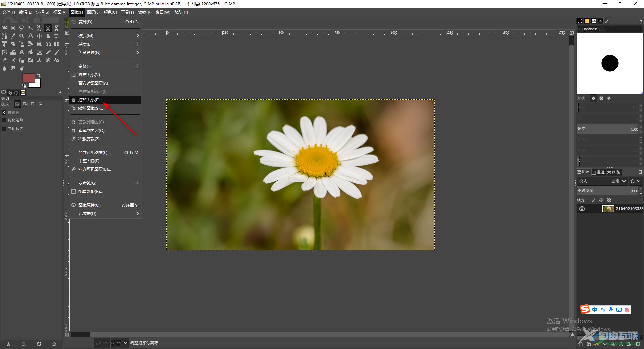The image size is (644, 349).
Task: Select the Bucket Fill tool
Action: pos(31,52)
